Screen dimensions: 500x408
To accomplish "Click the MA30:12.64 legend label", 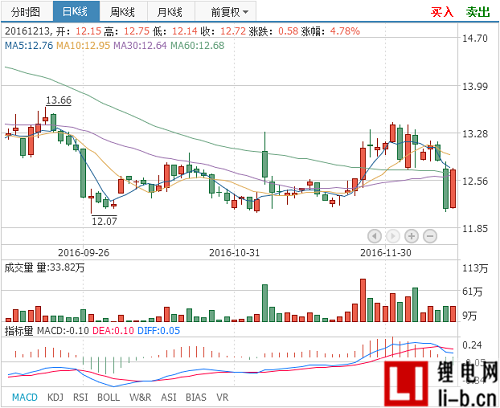I will click(140, 45).
